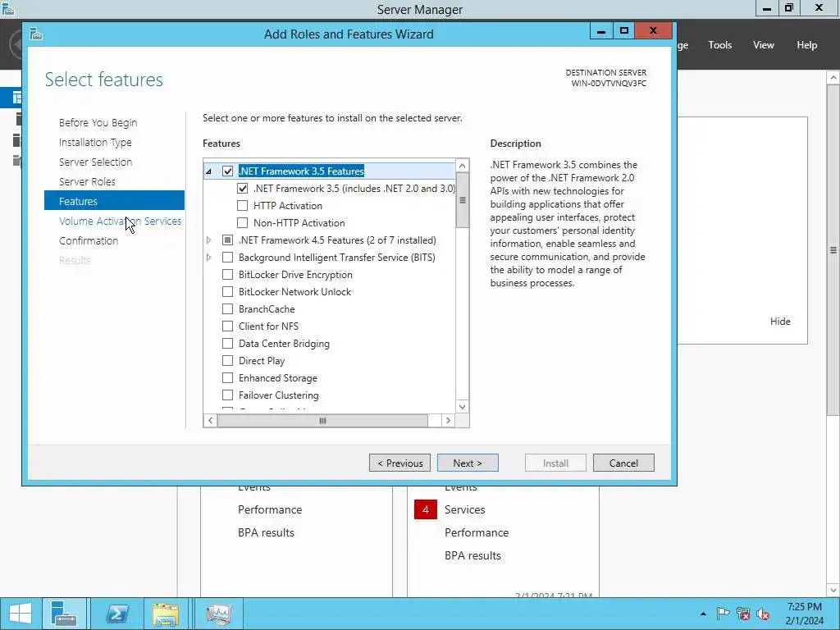
Task: Click the red Services alert badge
Action: (x=426, y=509)
